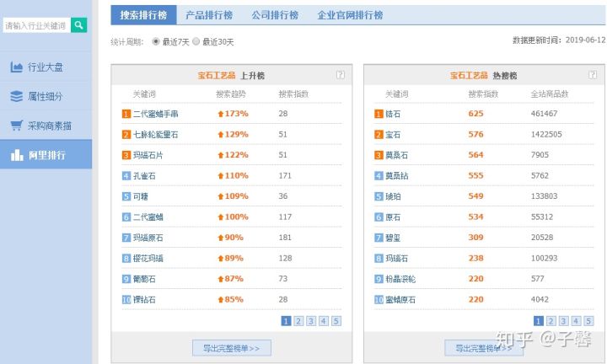Go to page 5 of 上升榜

(x=336, y=321)
